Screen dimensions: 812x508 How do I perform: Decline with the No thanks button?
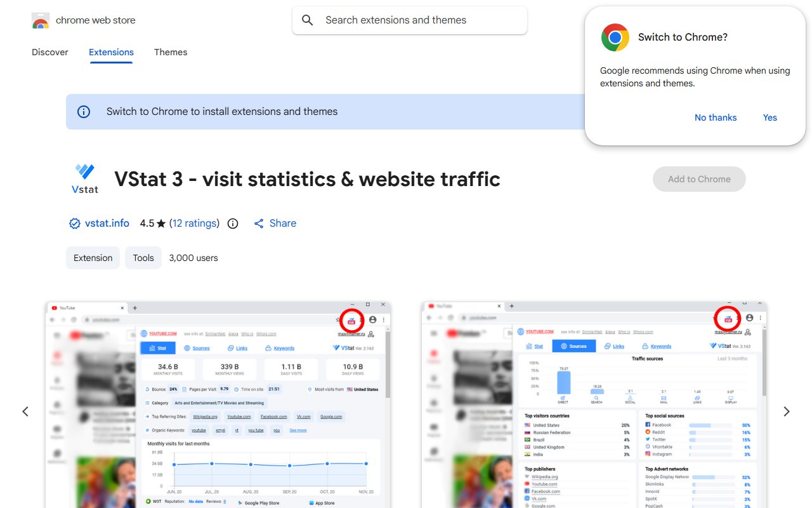[x=716, y=117]
